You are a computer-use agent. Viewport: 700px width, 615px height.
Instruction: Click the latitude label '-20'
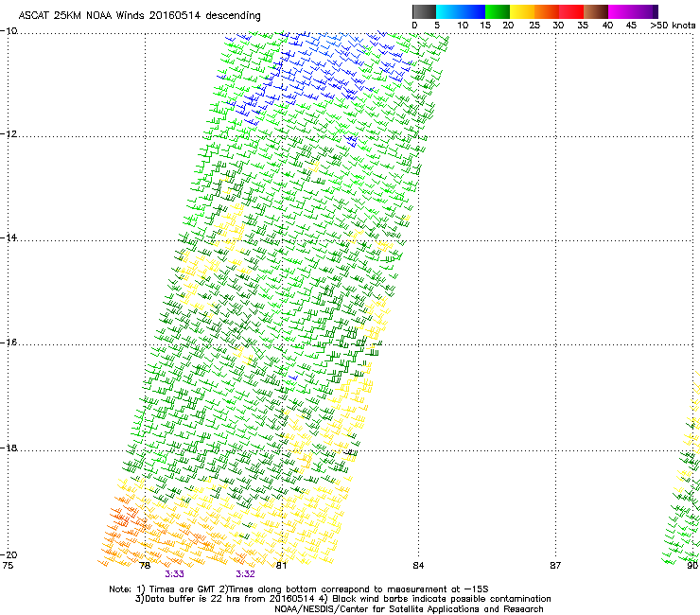tap(9, 554)
